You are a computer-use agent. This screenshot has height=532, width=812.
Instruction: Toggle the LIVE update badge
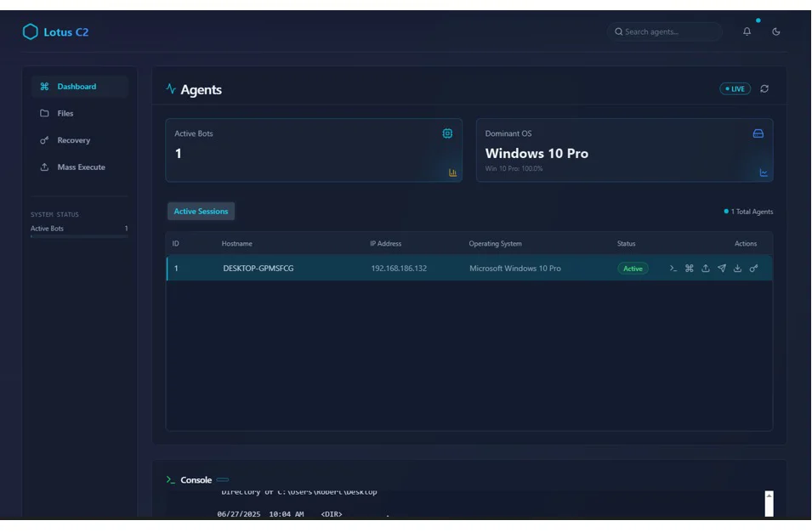click(x=735, y=89)
